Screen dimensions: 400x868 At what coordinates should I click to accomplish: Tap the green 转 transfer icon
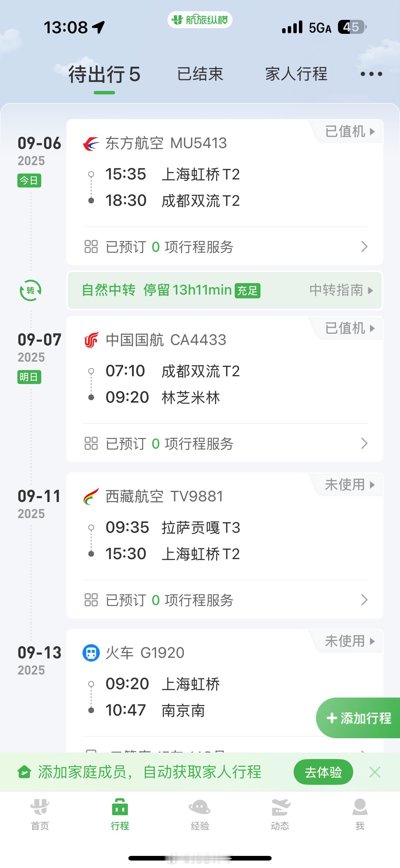click(x=30, y=291)
